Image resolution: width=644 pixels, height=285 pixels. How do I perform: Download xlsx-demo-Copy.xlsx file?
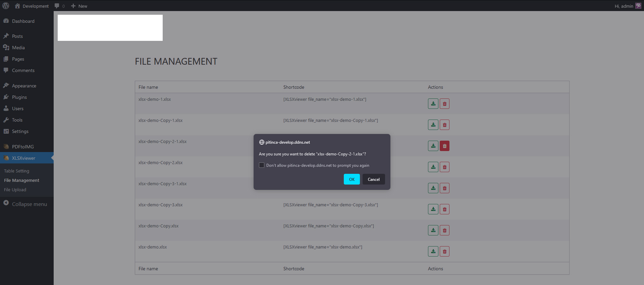[433, 230]
